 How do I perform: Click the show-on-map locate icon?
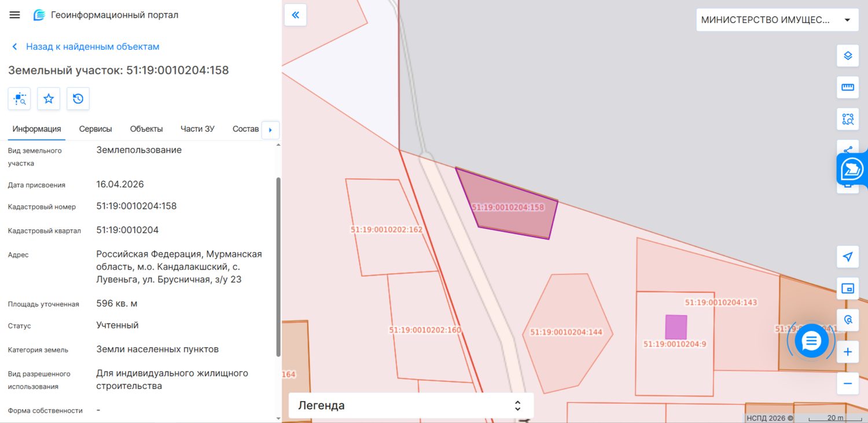(19, 99)
